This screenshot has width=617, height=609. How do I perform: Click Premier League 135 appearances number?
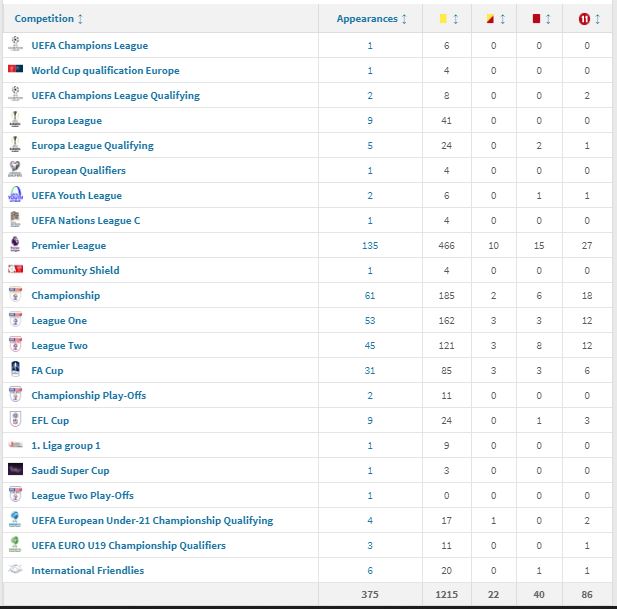pos(369,246)
